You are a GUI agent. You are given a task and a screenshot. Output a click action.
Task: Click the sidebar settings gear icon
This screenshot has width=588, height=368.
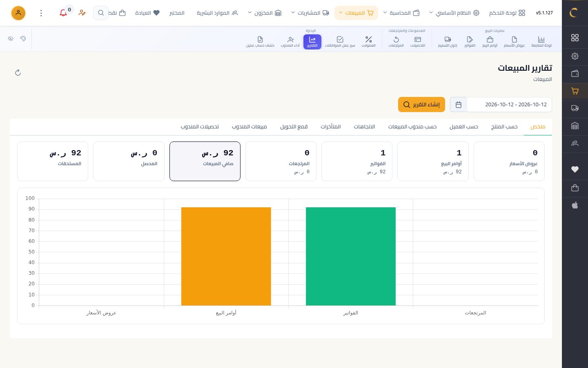tap(575, 56)
